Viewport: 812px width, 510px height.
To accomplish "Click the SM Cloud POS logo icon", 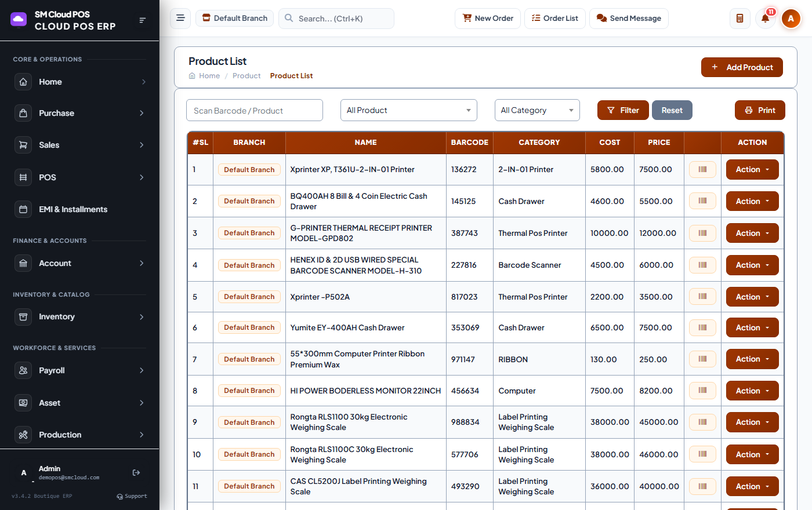I will tap(19, 20).
